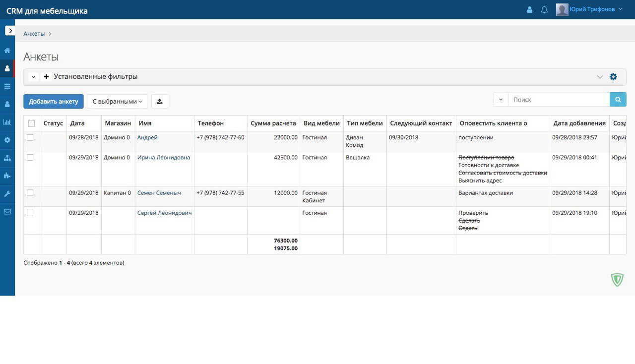Open the hierarchy sitemap sidebar icon

point(7,158)
